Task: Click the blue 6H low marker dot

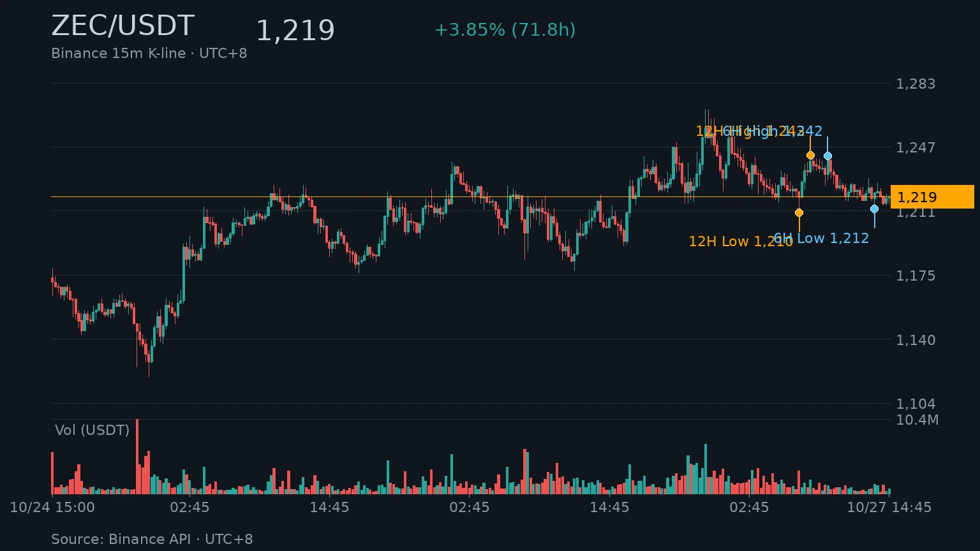Action: [874, 209]
